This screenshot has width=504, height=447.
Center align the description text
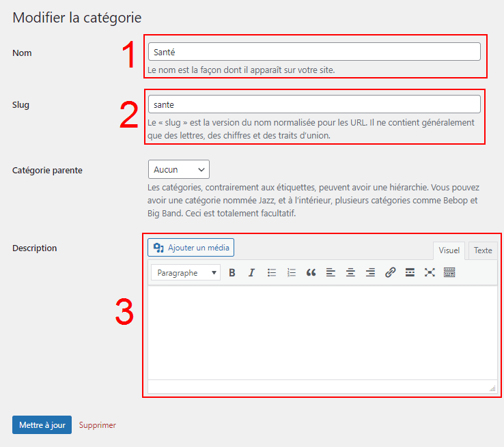point(350,272)
